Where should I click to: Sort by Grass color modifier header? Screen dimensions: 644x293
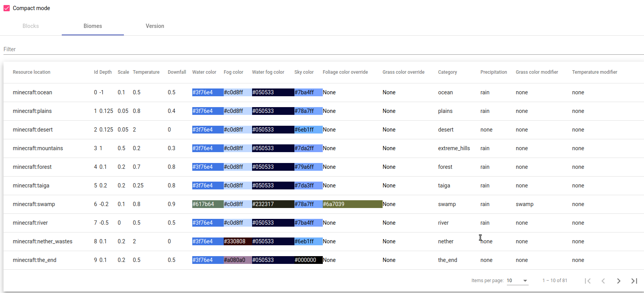click(x=537, y=72)
